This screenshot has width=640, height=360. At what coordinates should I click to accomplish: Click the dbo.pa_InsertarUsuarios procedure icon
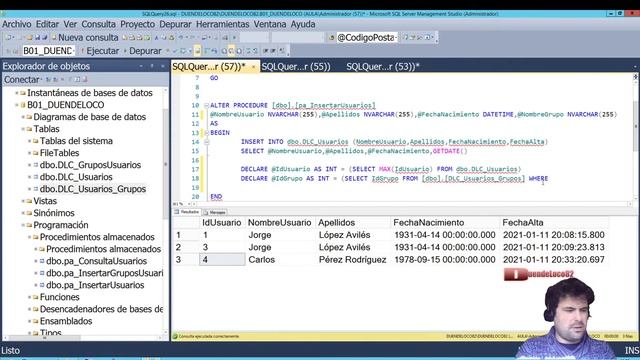[42, 285]
